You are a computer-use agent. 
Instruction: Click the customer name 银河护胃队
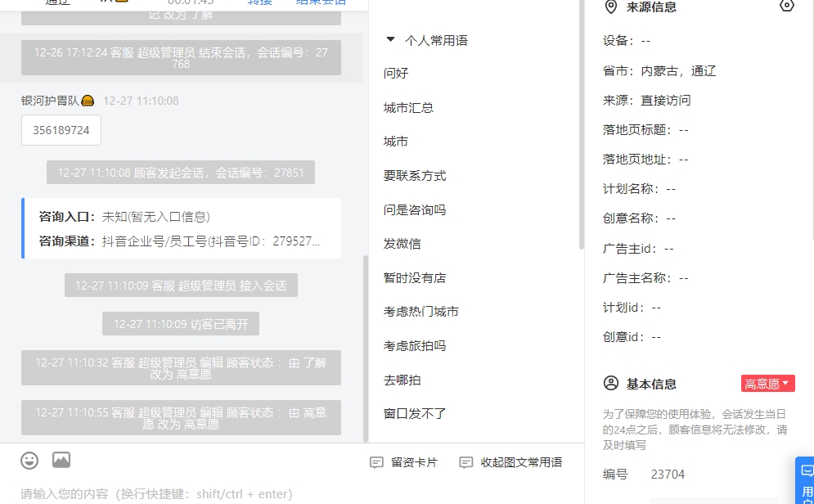click(51, 101)
